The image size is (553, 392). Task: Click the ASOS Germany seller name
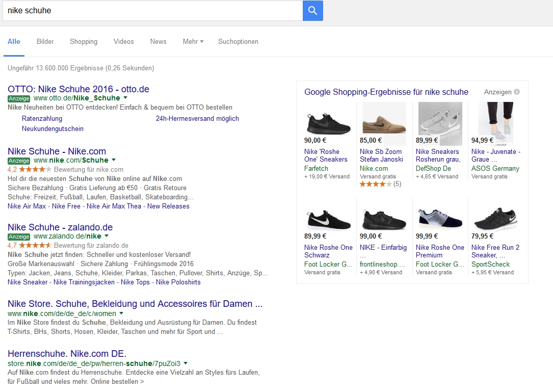click(495, 169)
